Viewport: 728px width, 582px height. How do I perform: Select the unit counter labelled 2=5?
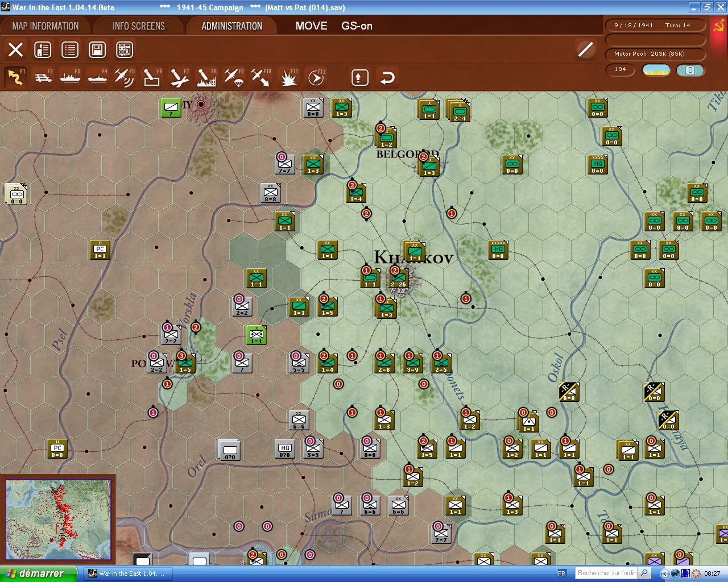(x=441, y=364)
